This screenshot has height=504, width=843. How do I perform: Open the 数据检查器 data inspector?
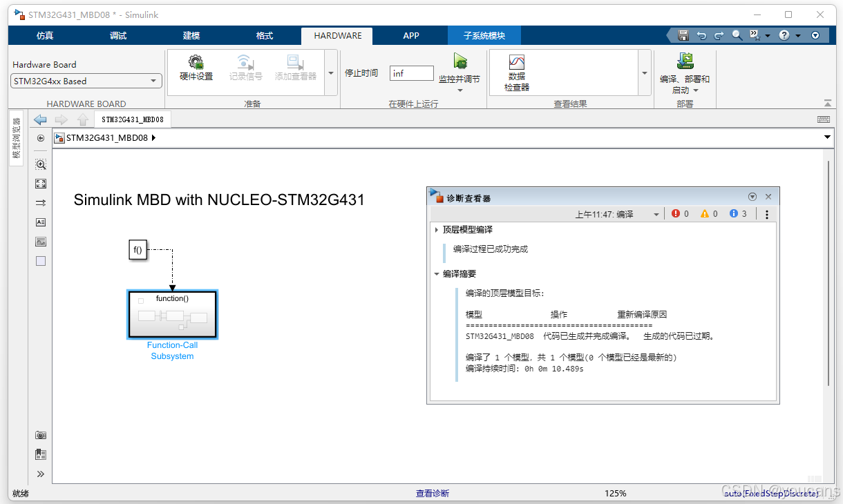516,73
